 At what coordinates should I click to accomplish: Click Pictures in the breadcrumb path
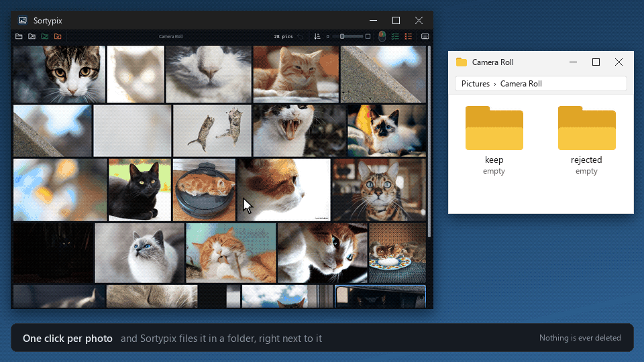476,84
